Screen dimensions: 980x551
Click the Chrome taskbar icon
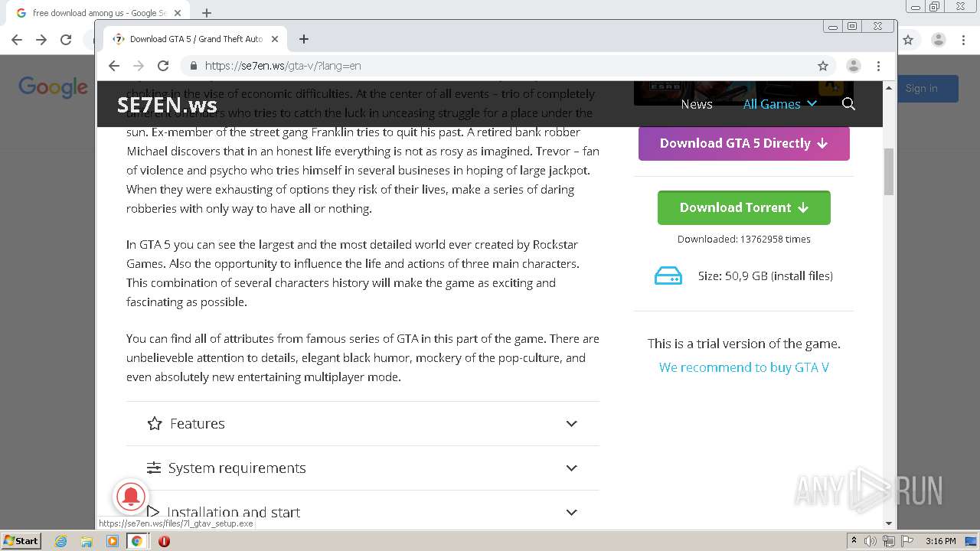coord(137,541)
